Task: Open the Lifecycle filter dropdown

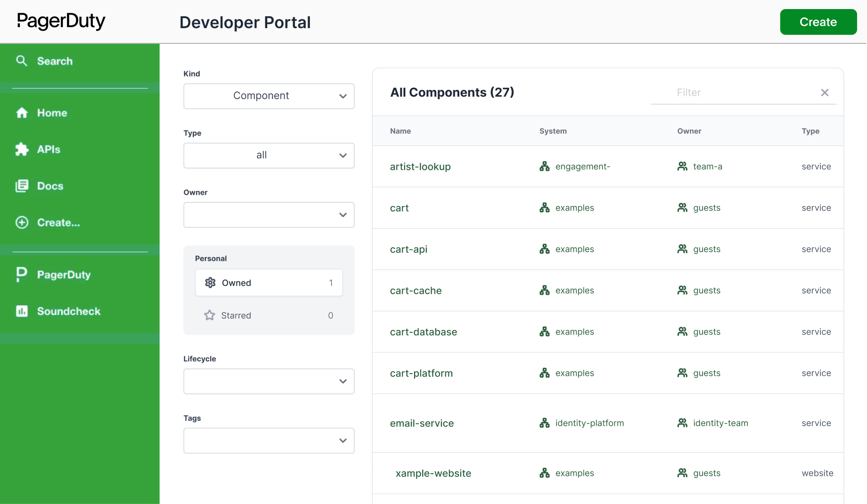Action: click(269, 381)
